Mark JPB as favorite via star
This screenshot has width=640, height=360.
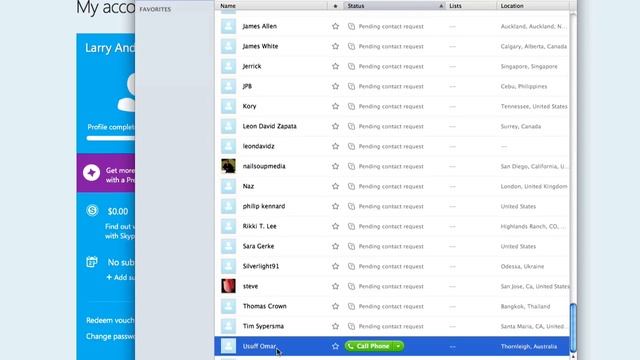[x=335, y=86]
